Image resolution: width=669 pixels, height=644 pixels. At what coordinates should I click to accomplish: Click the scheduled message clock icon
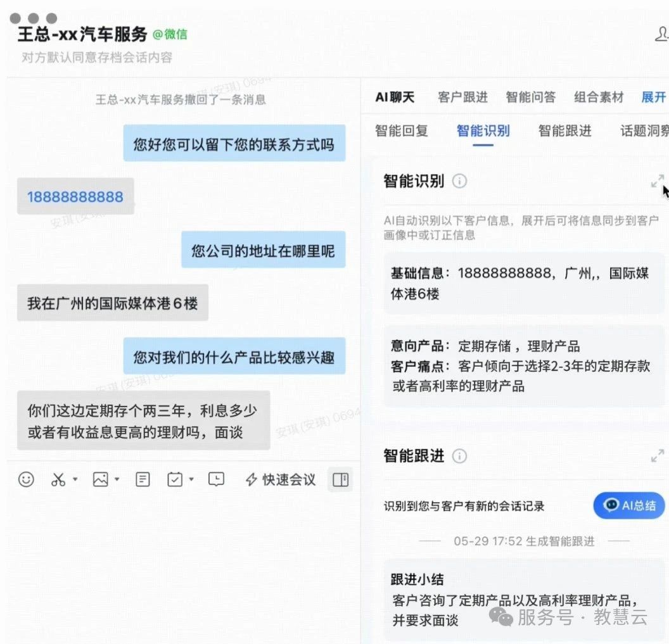pos(216,480)
